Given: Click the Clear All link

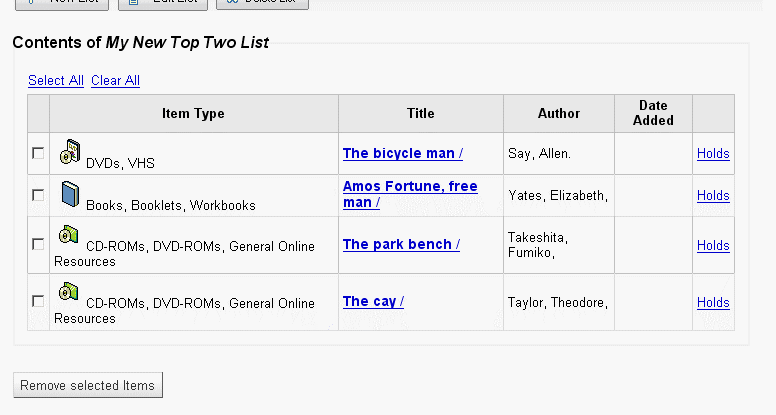Looking at the screenshot, I should coord(115,80).
